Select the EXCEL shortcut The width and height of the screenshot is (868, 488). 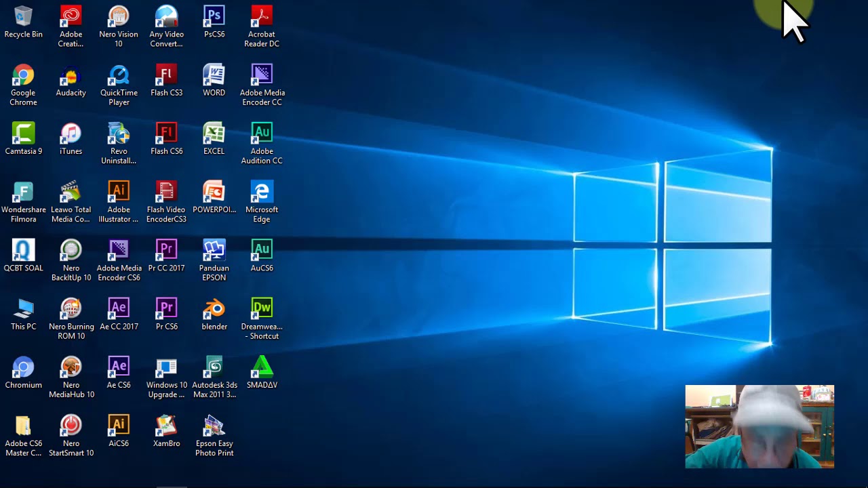click(x=214, y=133)
